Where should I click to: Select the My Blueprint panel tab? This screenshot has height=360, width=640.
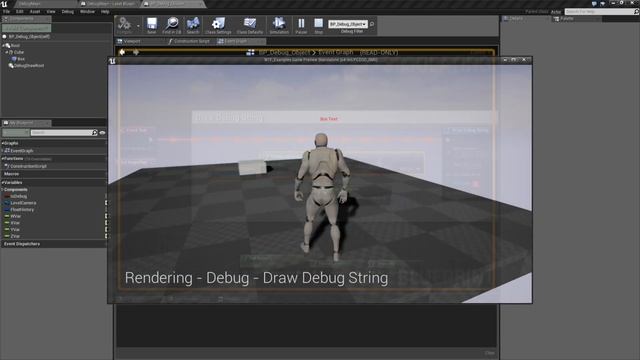[27, 123]
